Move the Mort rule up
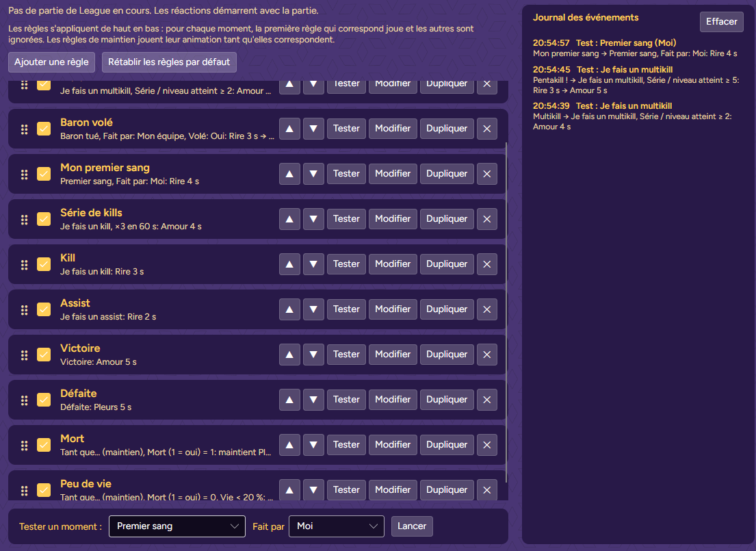 [289, 445]
